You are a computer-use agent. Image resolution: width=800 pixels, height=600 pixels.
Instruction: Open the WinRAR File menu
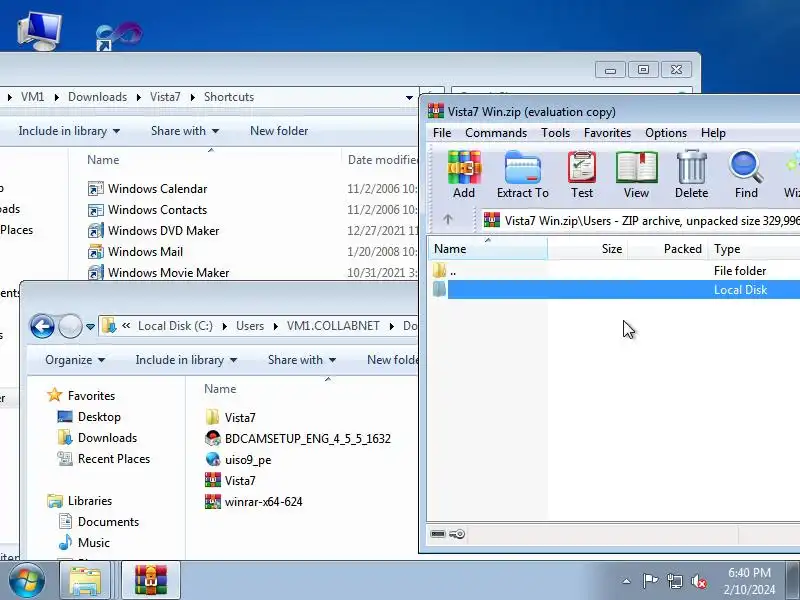click(x=442, y=133)
